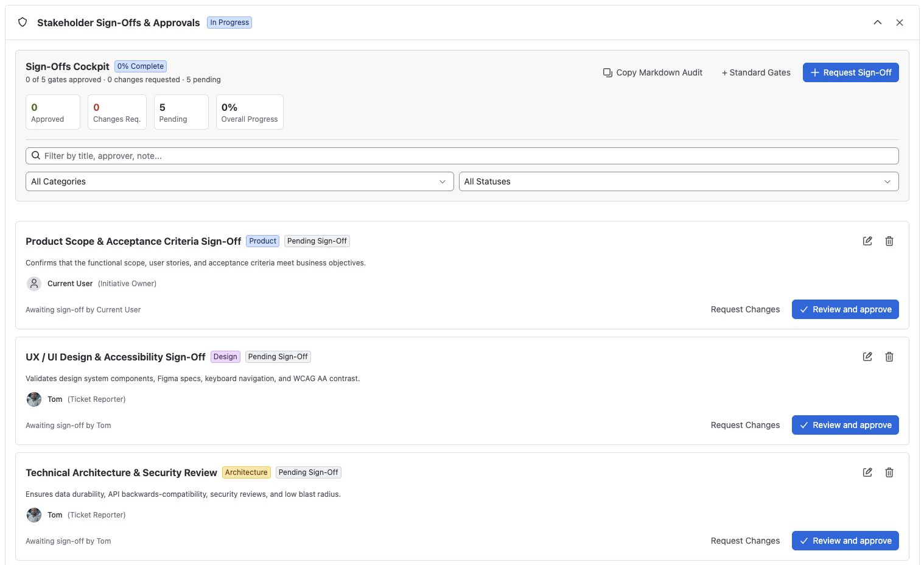The width and height of the screenshot is (924, 565).
Task: Click the Current User avatar icon
Action: click(x=34, y=284)
